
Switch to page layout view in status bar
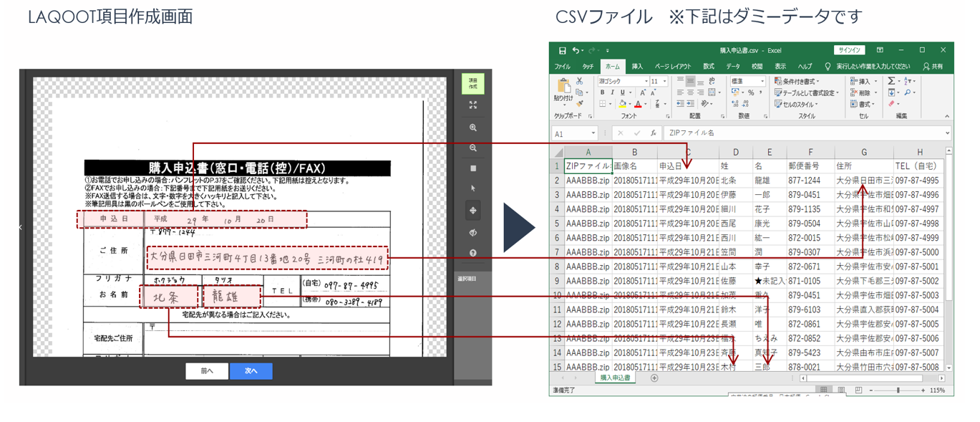pyautogui.click(x=842, y=390)
